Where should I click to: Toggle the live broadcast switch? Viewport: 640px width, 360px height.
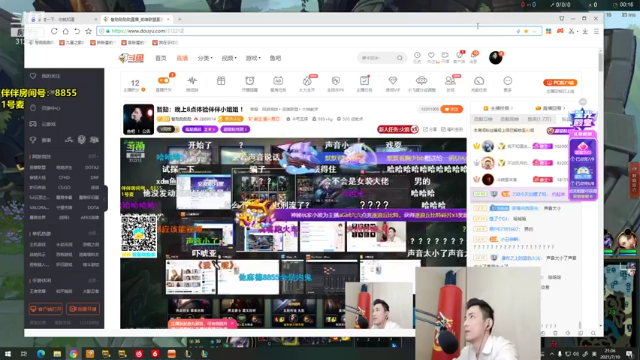(x=164, y=80)
